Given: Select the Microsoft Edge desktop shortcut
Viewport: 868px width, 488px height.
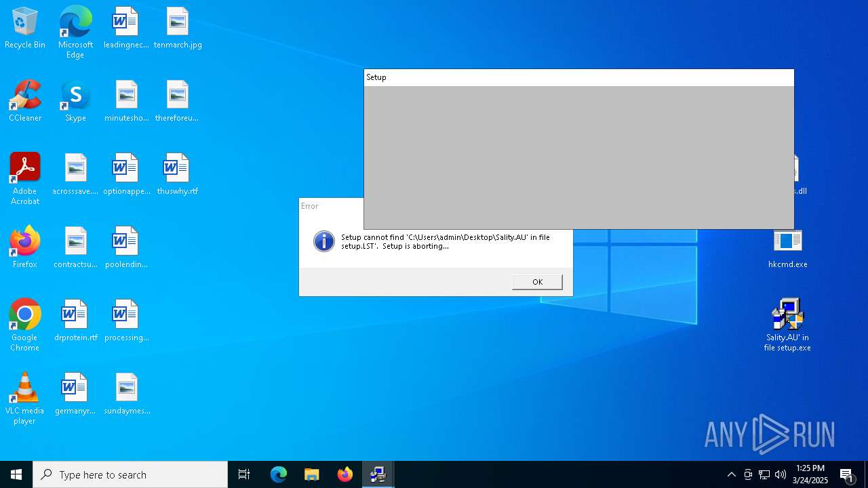Looking at the screenshot, I should click(75, 32).
